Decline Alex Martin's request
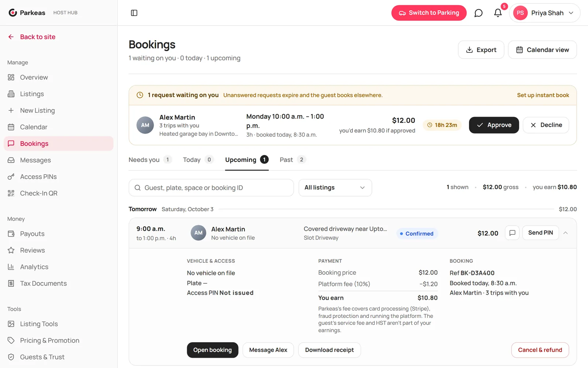The width and height of the screenshot is (588, 368). (x=546, y=125)
